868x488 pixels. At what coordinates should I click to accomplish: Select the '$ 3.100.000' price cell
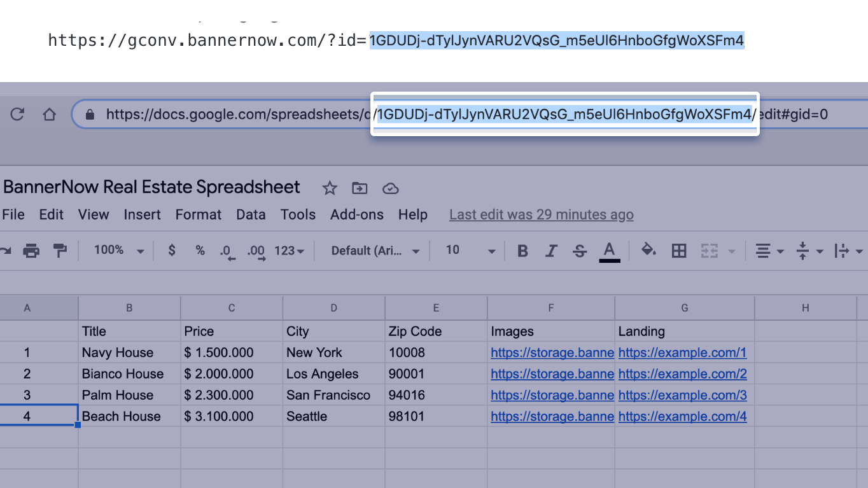232,416
